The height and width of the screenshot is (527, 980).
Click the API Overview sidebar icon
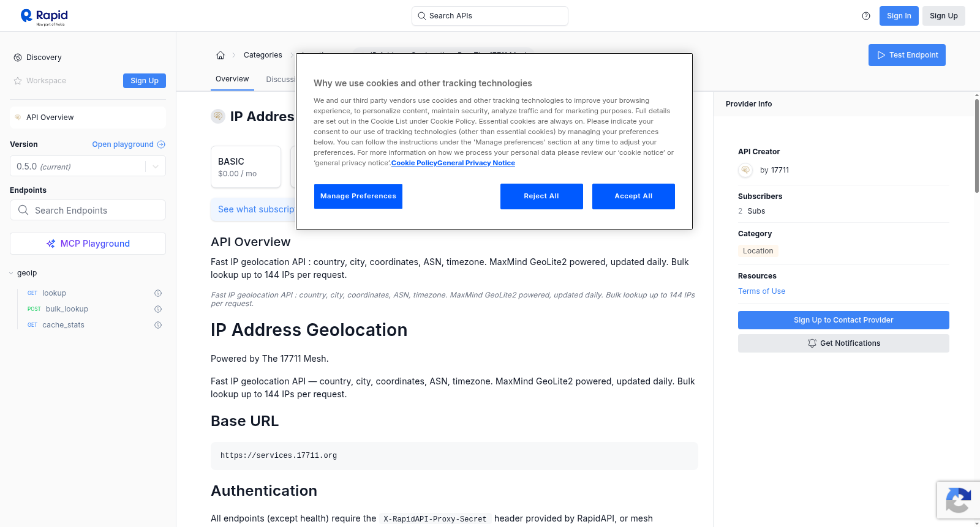point(18,118)
